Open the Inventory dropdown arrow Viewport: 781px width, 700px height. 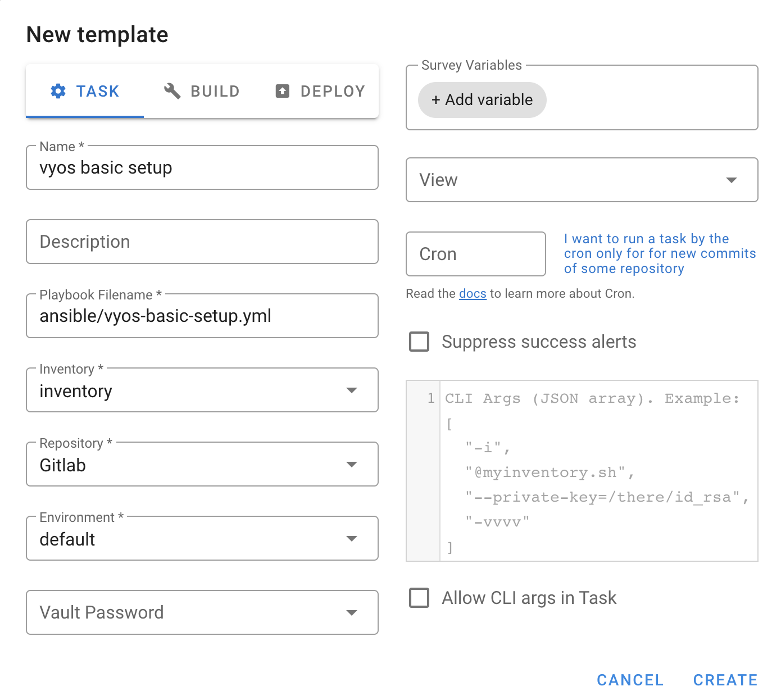point(352,390)
